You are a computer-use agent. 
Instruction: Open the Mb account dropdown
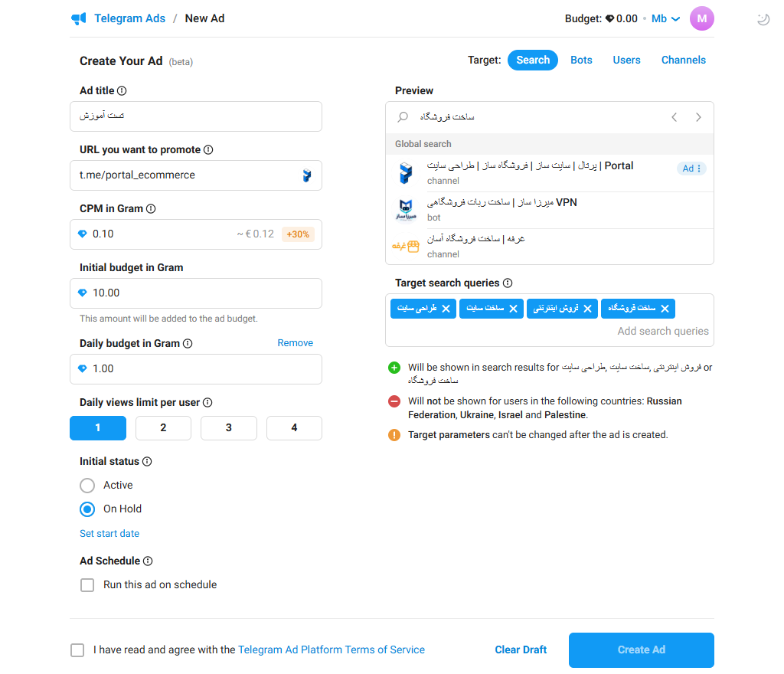tap(665, 18)
